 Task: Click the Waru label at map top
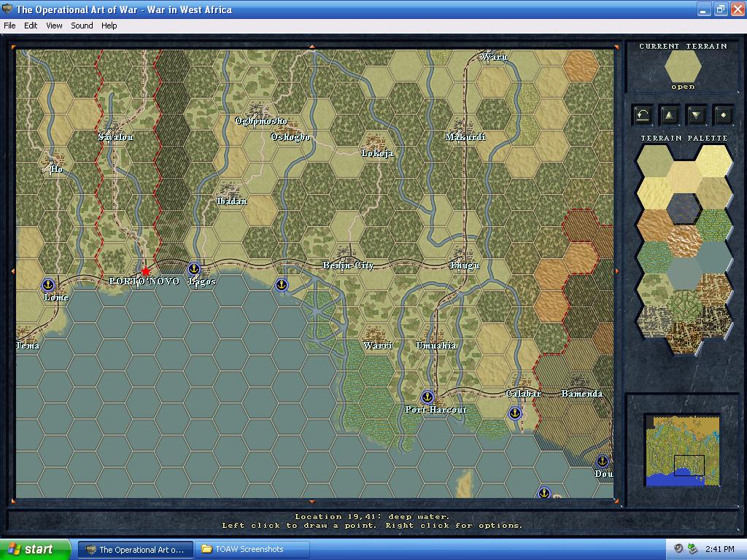pos(494,57)
